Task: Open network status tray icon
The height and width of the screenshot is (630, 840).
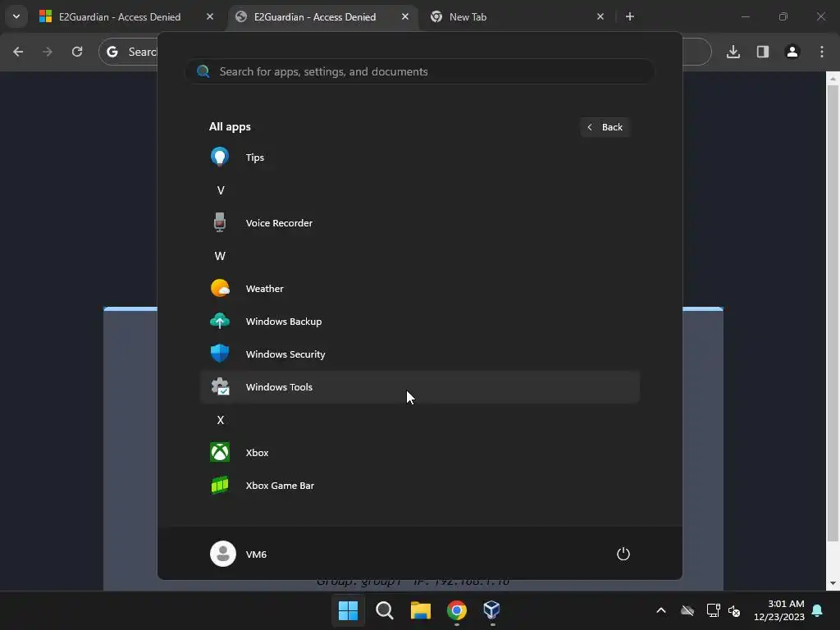Action: tap(713, 610)
